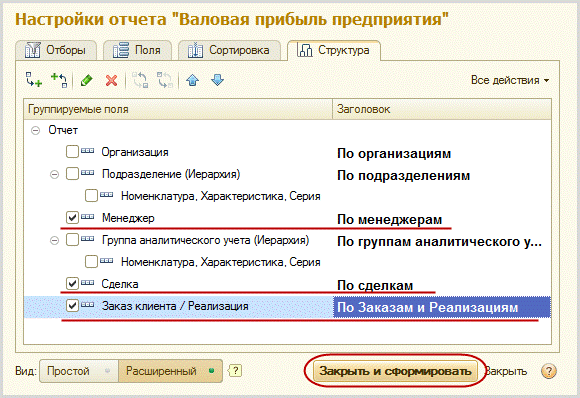Select the Менеджер row text
Screen dimensions: 580x398
click(128, 218)
